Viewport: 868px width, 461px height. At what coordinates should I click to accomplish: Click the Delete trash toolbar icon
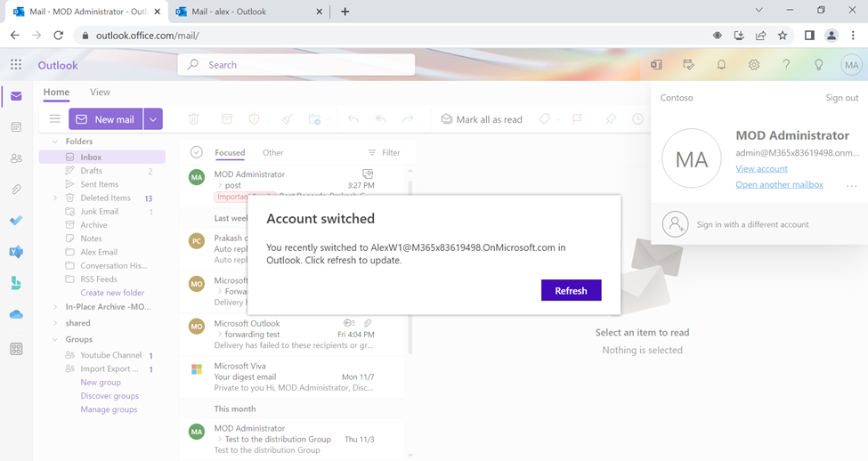coord(194,119)
